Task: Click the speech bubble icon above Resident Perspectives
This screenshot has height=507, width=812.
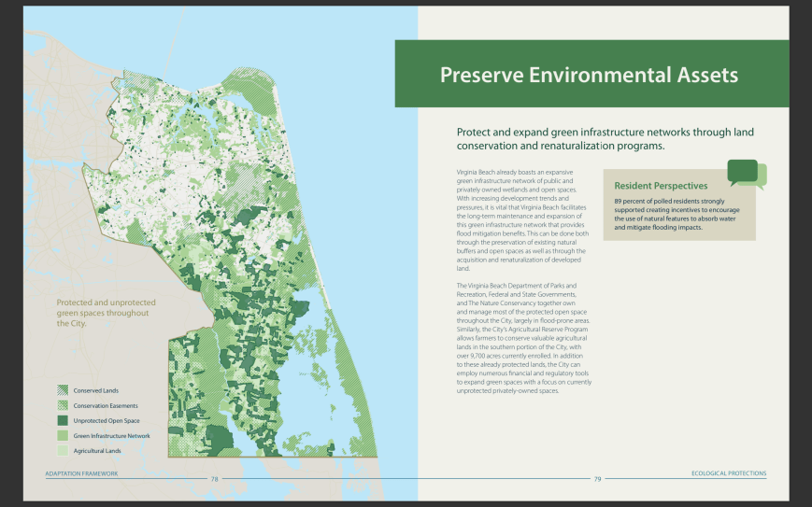Action: click(x=746, y=174)
